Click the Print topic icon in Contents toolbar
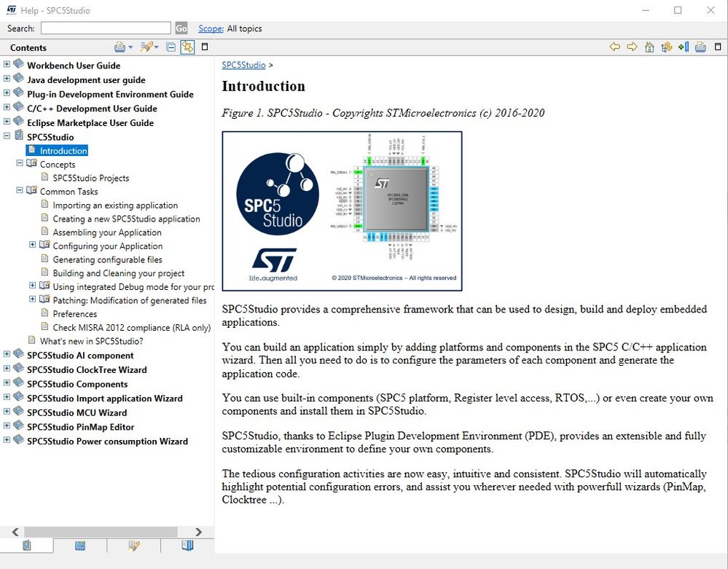This screenshot has width=728, height=569. (120, 47)
